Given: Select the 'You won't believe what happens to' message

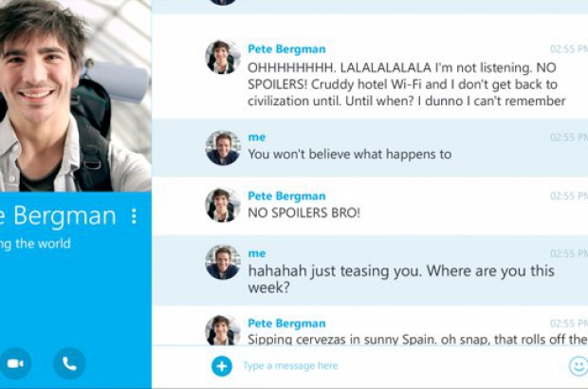Looking at the screenshot, I should pyautogui.click(x=350, y=154).
